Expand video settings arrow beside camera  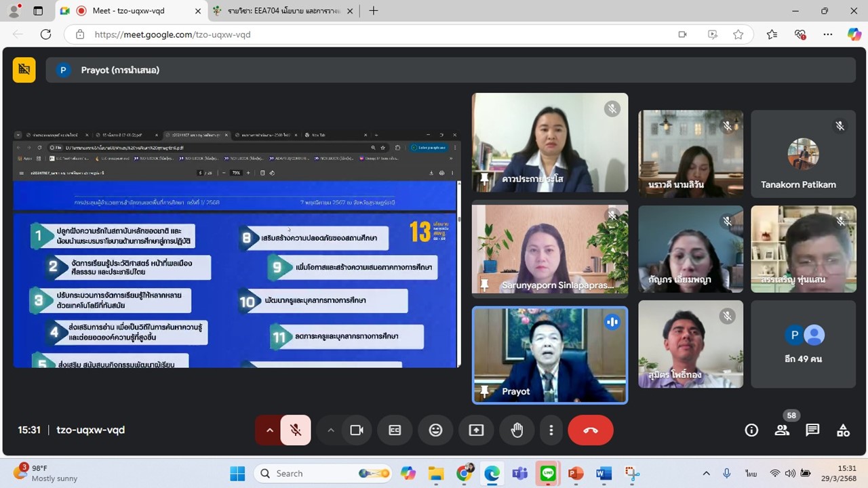330,430
